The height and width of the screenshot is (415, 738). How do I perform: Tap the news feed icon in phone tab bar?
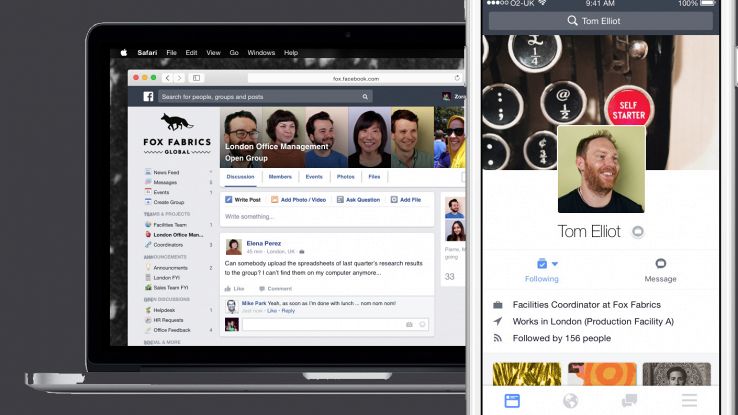[512, 401]
